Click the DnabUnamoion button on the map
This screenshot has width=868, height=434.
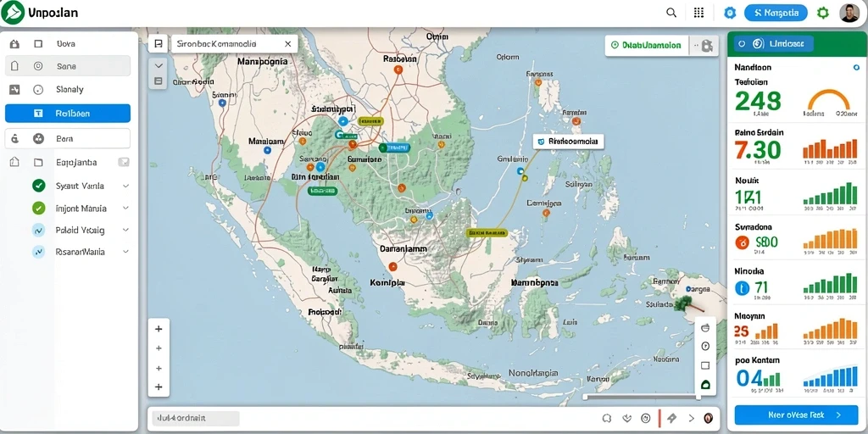pos(647,46)
